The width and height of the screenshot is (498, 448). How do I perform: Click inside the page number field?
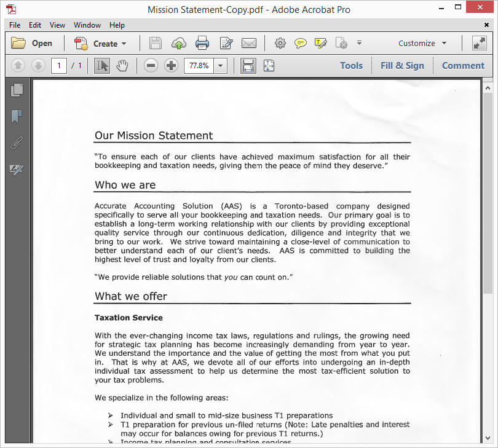tap(59, 65)
